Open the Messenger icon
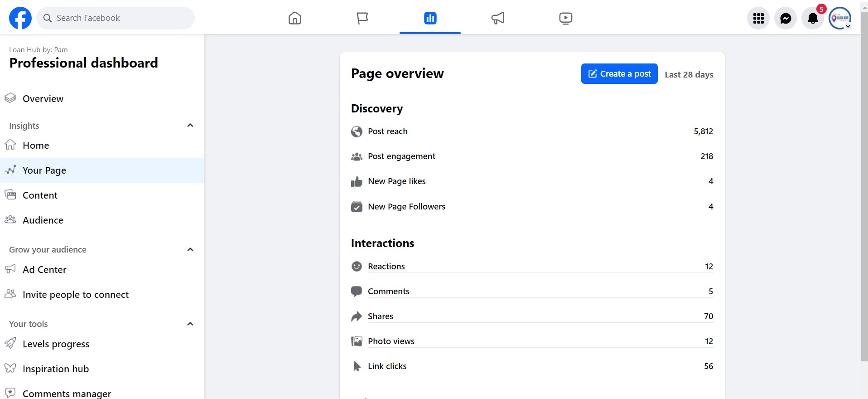The image size is (868, 399). coord(786,19)
